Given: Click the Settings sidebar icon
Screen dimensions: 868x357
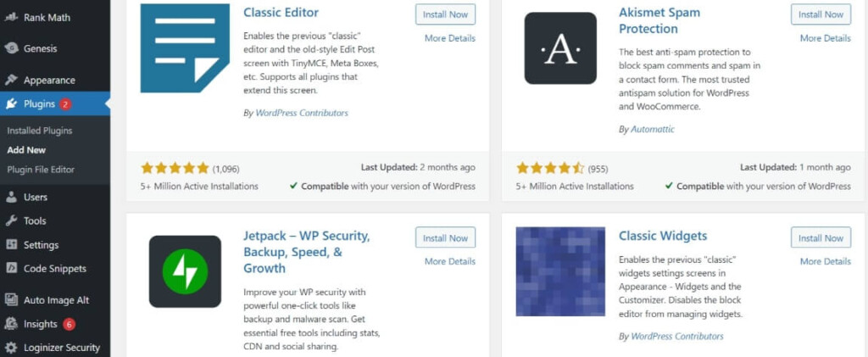Looking at the screenshot, I should [x=11, y=245].
